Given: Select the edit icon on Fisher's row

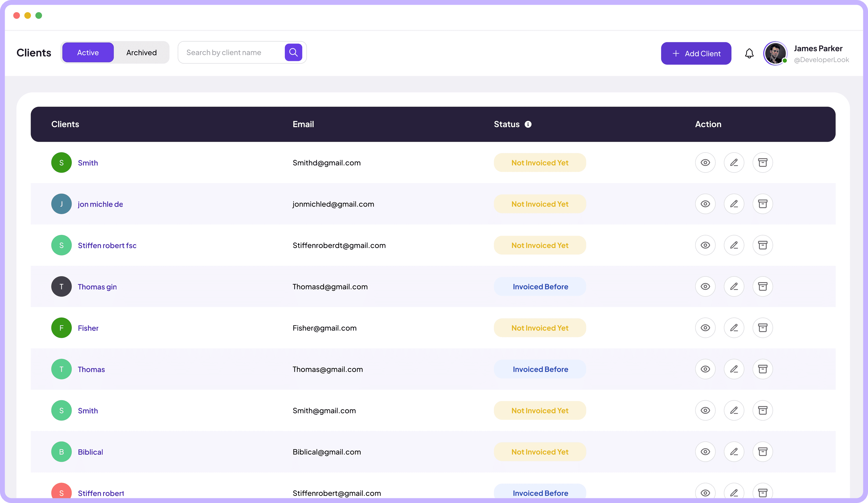Looking at the screenshot, I should tap(734, 328).
